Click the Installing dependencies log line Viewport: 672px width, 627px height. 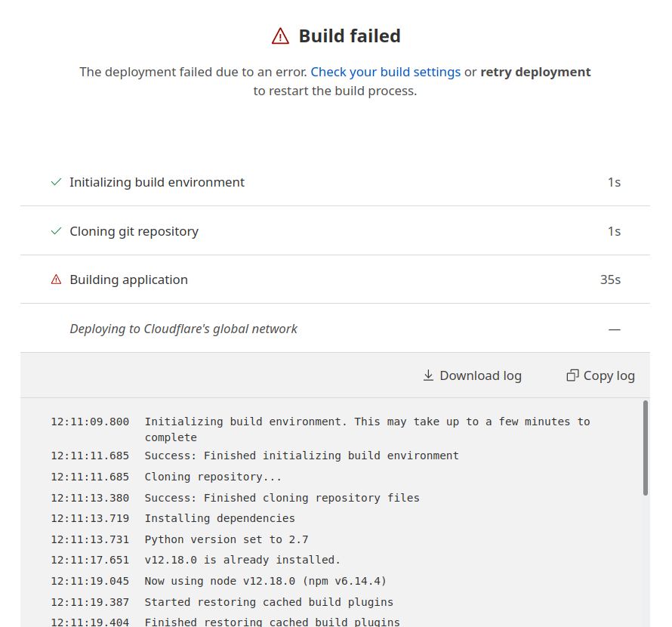coord(220,518)
